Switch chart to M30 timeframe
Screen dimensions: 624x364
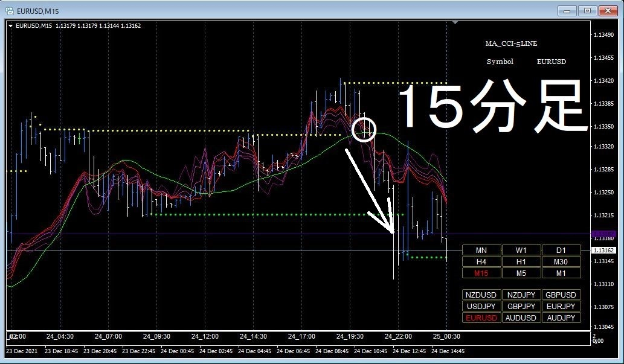click(x=561, y=262)
